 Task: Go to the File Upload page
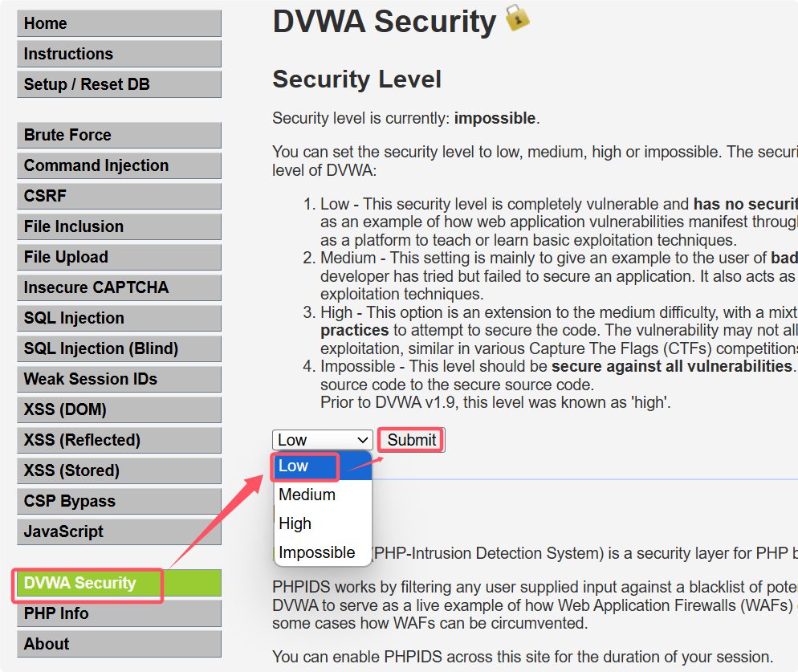click(119, 257)
